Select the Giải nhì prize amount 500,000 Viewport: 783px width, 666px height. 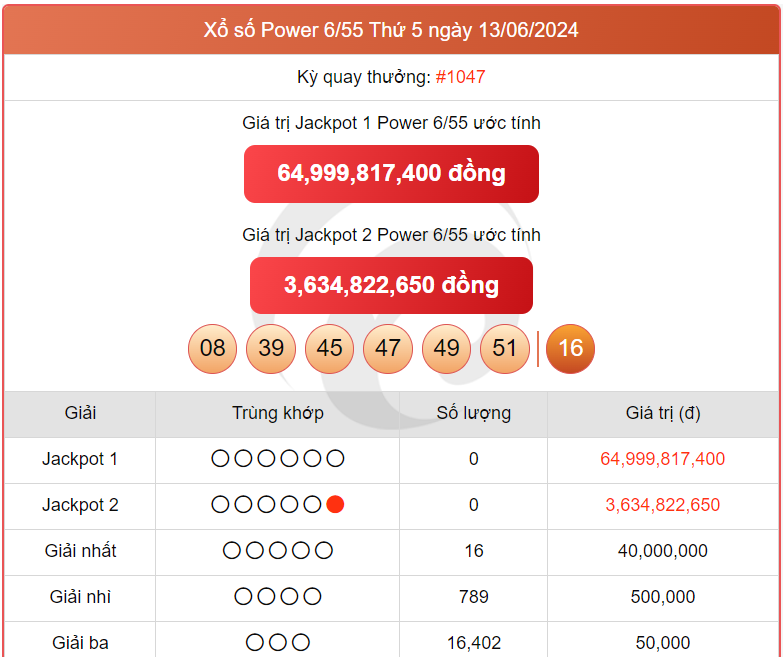point(662,597)
